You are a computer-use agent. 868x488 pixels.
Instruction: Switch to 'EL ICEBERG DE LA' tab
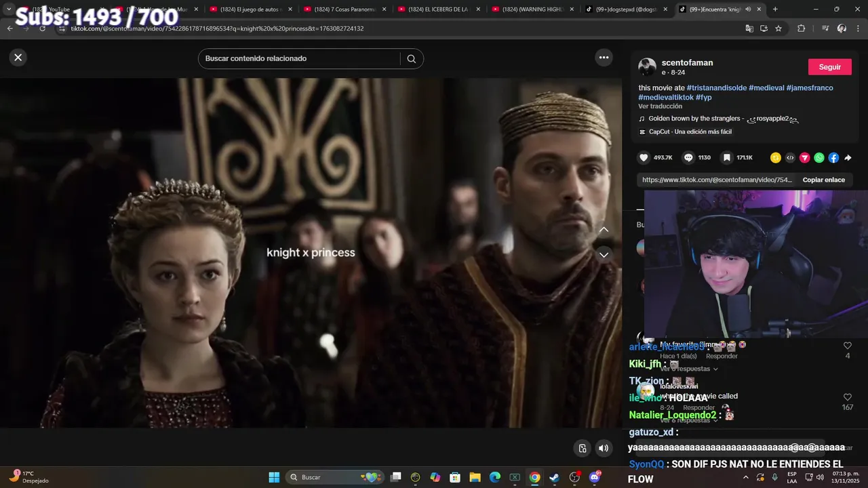[x=439, y=9]
